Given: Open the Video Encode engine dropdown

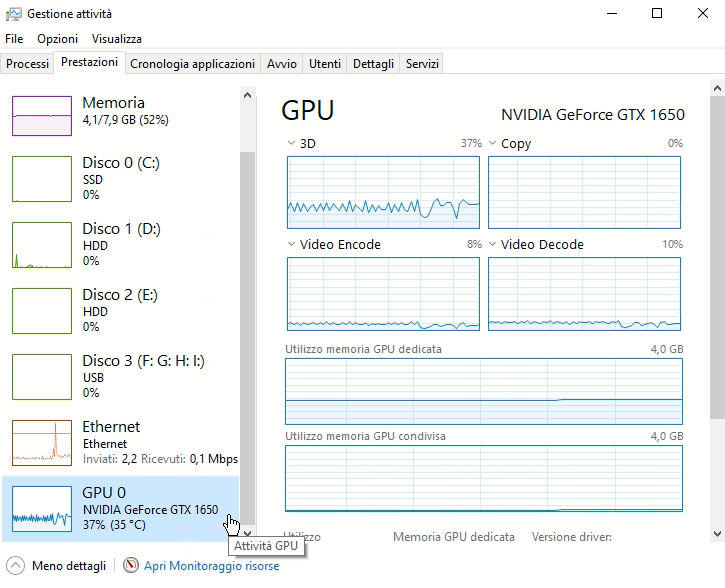Looking at the screenshot, I should [x=291, y=244].
